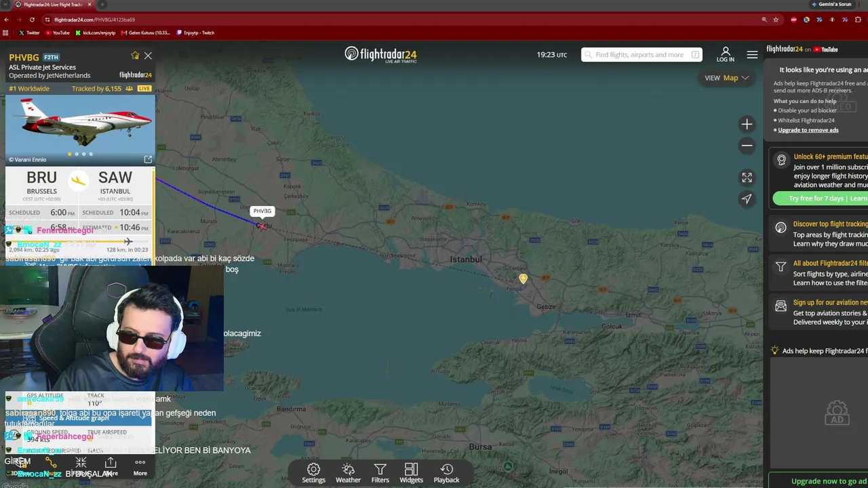Click the LOG IN account icon

[x=726, y=54]
